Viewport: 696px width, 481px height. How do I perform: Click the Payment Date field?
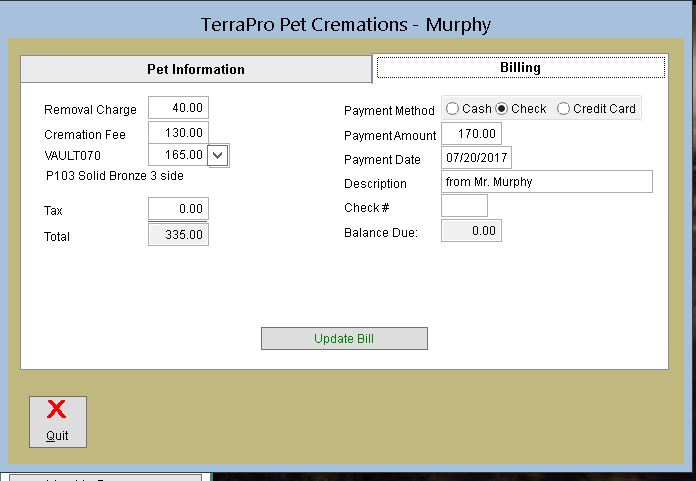[x=476, y=158]
